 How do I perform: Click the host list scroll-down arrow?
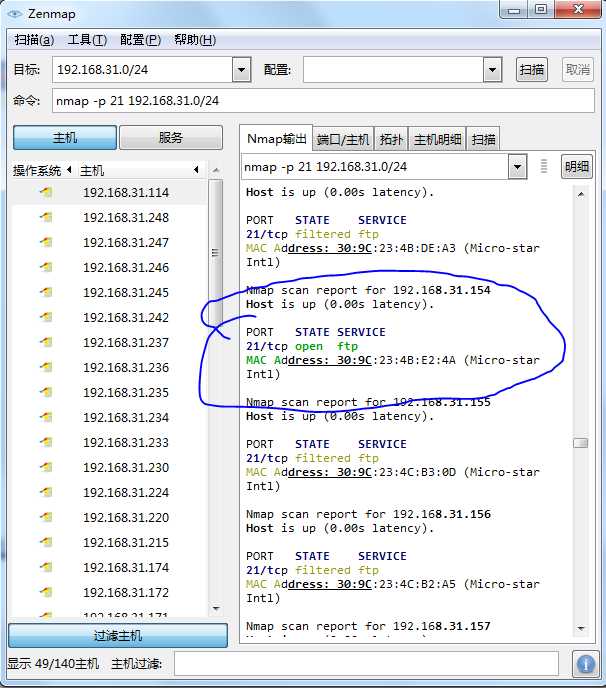(x=215, y=608)
